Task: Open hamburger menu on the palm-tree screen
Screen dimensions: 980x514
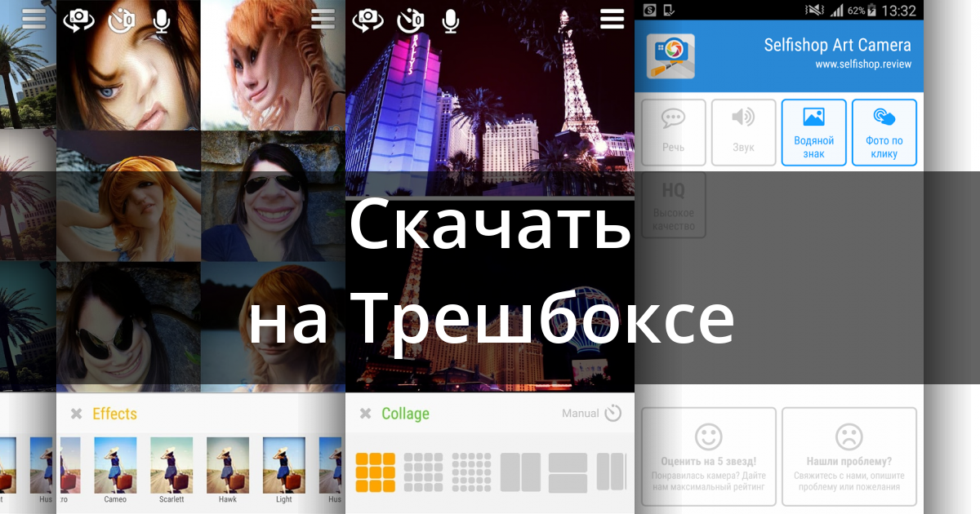Action: (x=34, y=19)
